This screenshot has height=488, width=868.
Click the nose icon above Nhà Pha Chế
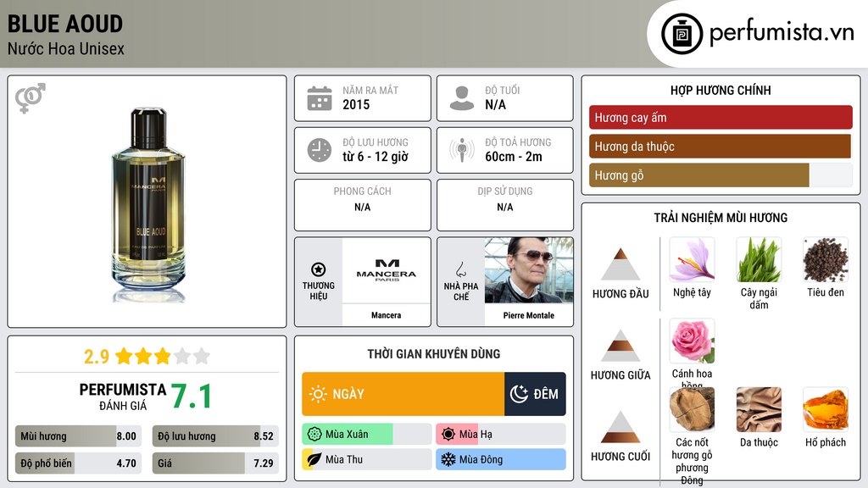pos(460,269)
